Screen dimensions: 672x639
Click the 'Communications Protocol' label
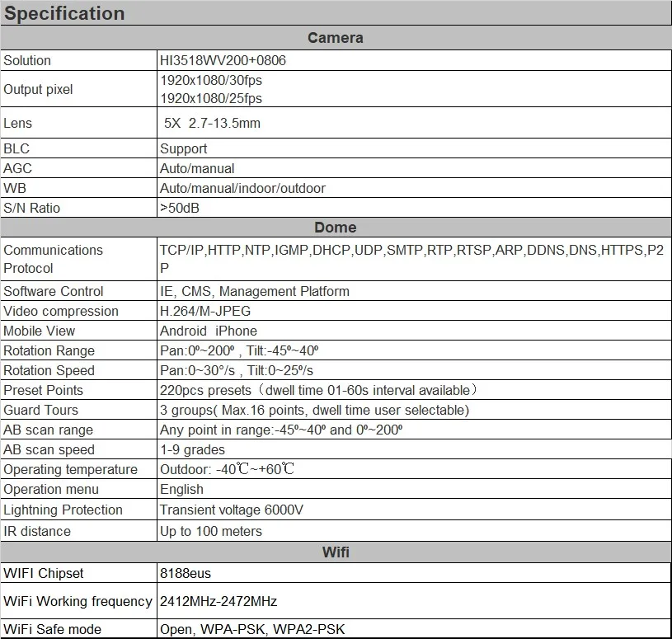point(53,259)
